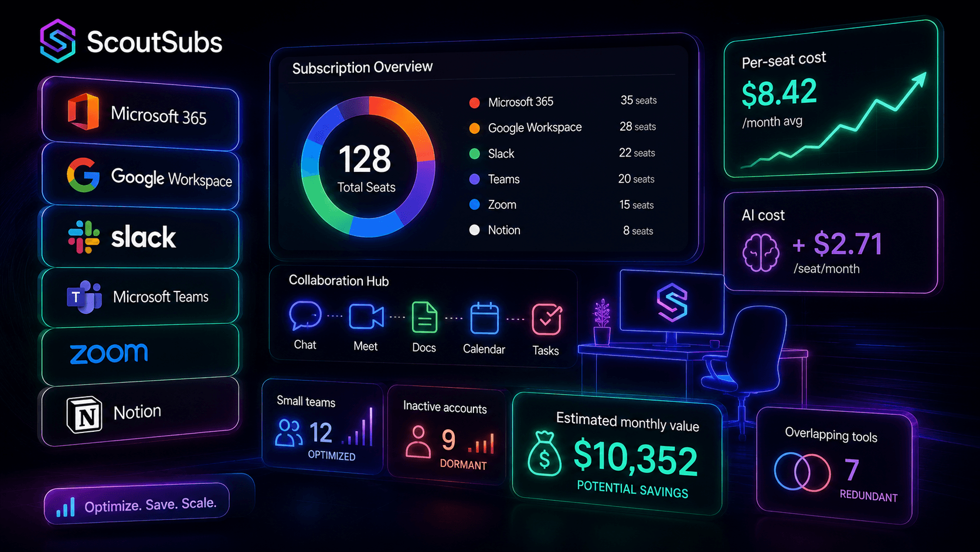Click the DORMANT label
The height and width of the screenshot is (552, 980).
463,465
